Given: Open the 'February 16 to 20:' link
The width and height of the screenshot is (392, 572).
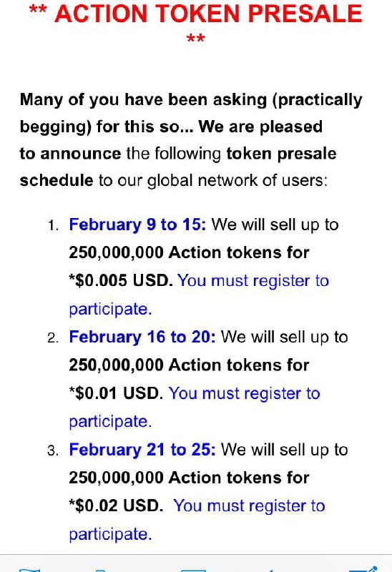Looking at the screenshot, I should (x=142, y=337).
